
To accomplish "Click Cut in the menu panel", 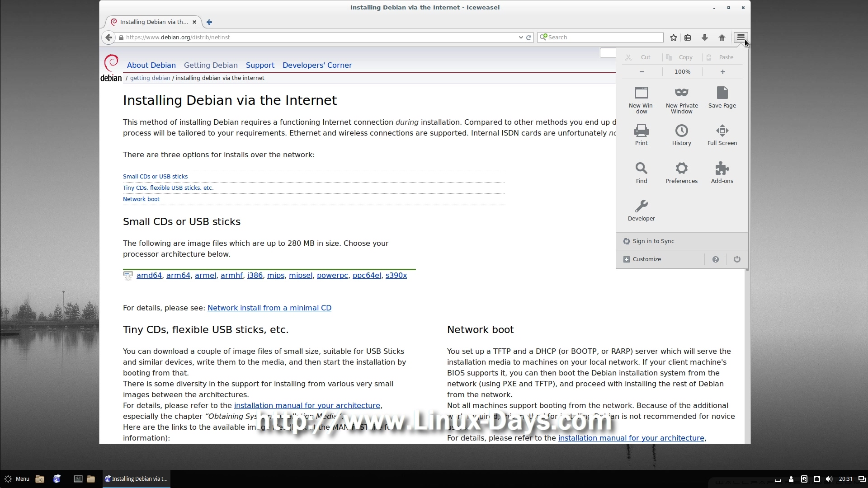I will pos(642,57).
